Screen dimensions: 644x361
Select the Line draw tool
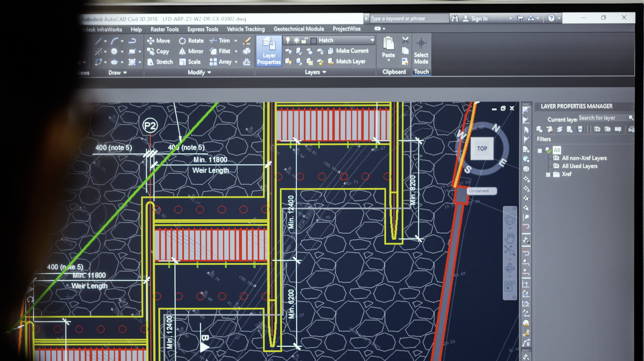pos(99,41)
